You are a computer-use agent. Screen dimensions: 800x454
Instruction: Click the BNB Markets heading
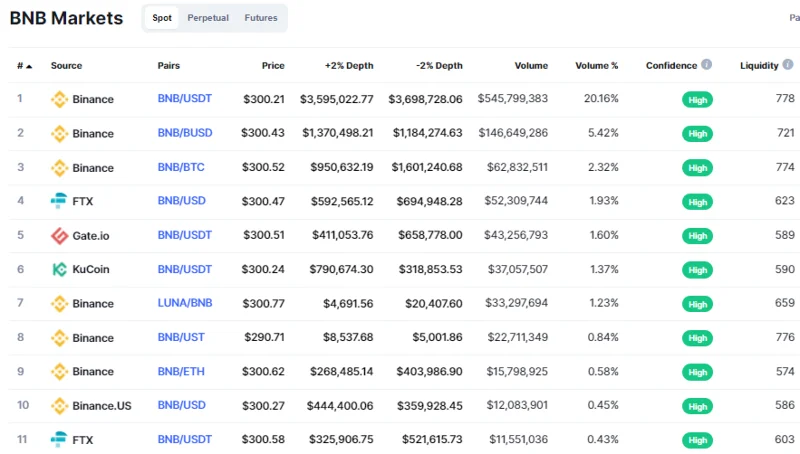click(66, 18)
